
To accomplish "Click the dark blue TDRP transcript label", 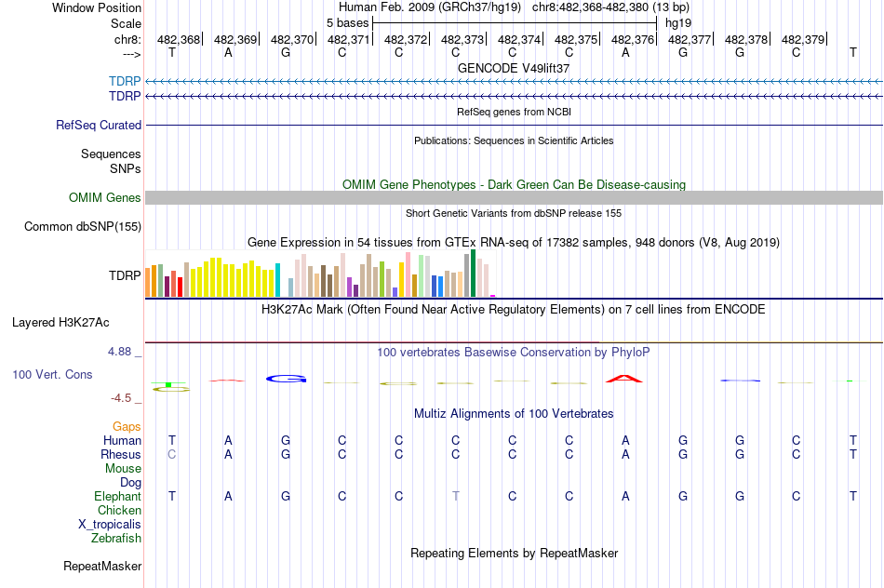I will click(x=125, y=97).
